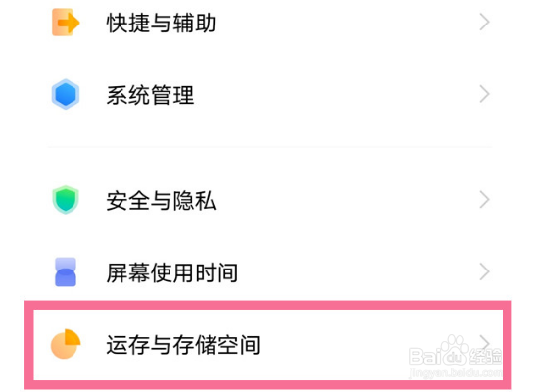Click the chevron in 运存与存储空间 row
Screen dimensions: 533x392
click(x=484, y=342)
